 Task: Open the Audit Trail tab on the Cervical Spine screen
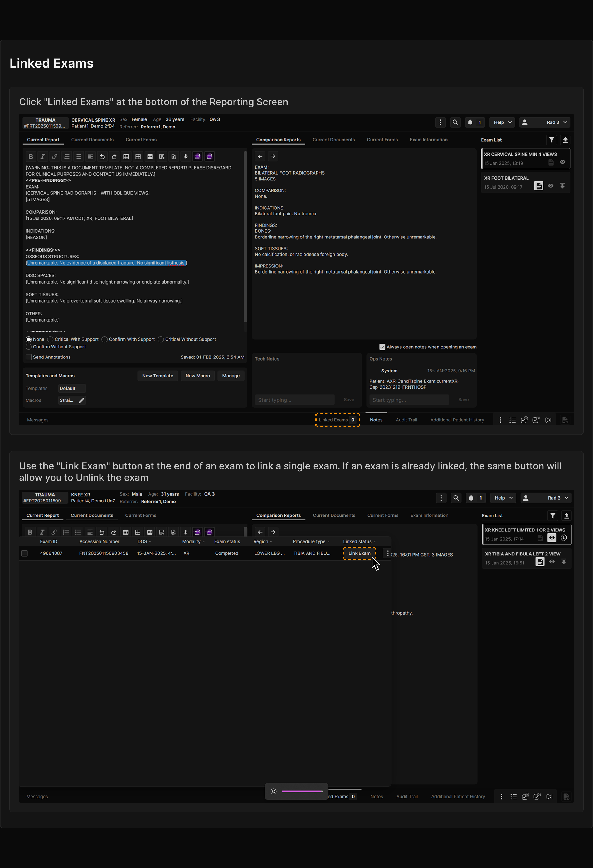[x=406, y=420]
